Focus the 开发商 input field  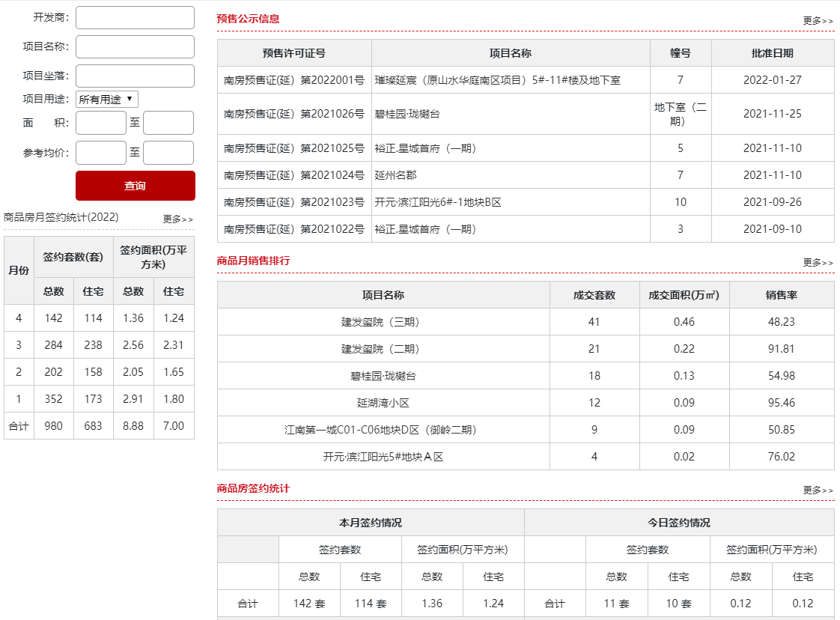pyautogui.click(x=135, y=18)
